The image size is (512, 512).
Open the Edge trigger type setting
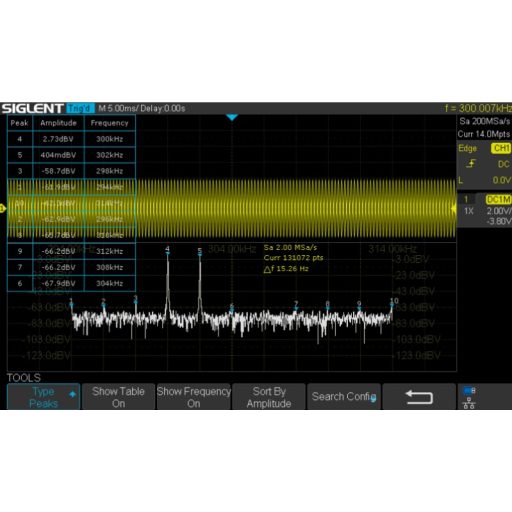pos(467,148)
